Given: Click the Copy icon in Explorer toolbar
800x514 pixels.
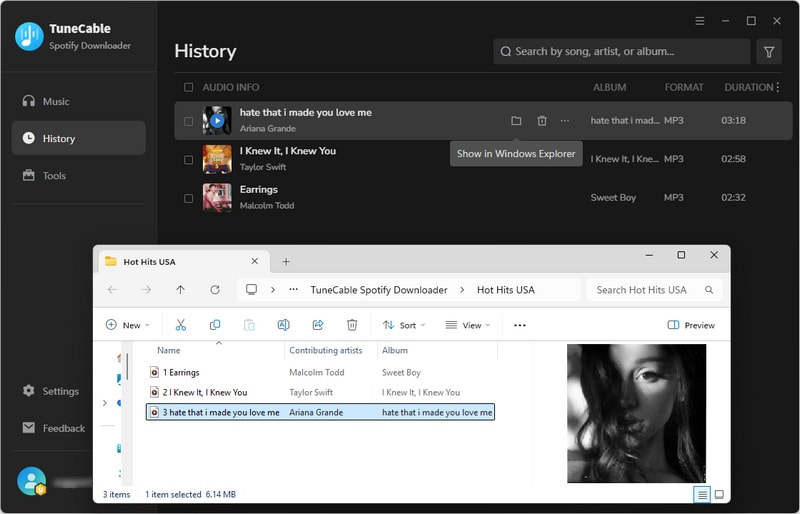Looking at the screenshot, I should [215, 325].
